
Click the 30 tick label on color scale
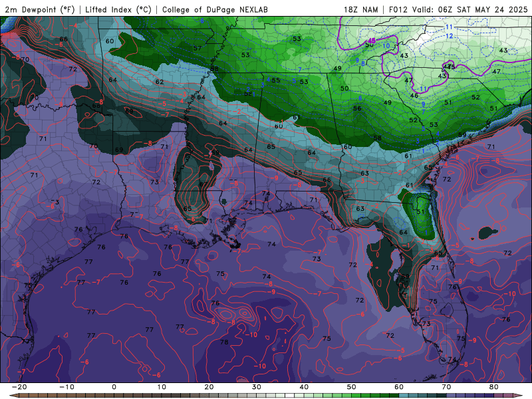click(257, 387)
